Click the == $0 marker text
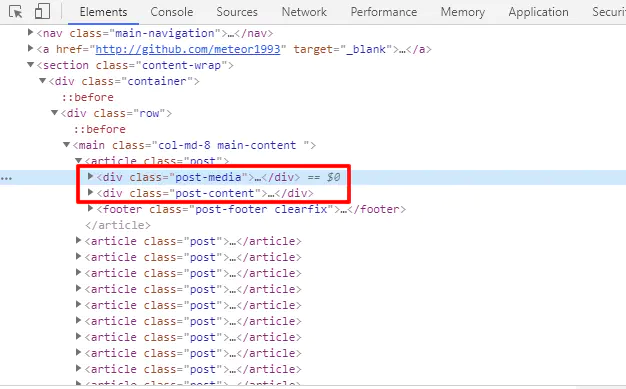This screenshot has width=626, height=389. tap(324, 177)
